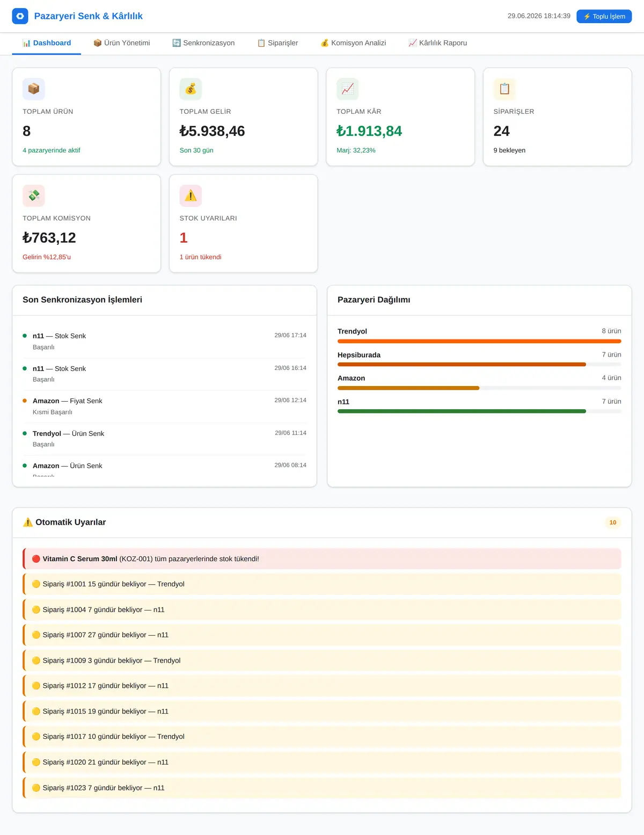Click the yellow circle icon on Sipariş #1015 alert

click(36, 711)
